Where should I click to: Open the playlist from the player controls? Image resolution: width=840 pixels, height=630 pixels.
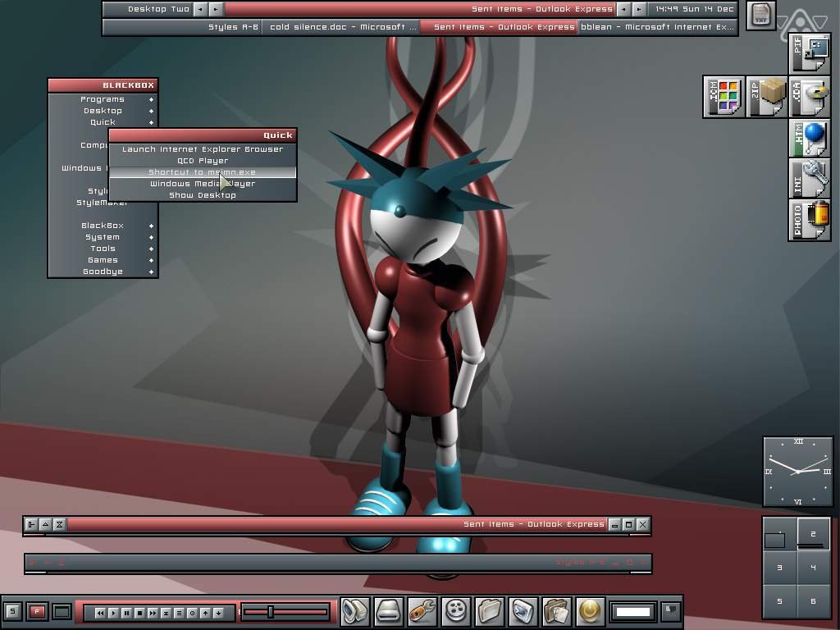tap(179, 613)
